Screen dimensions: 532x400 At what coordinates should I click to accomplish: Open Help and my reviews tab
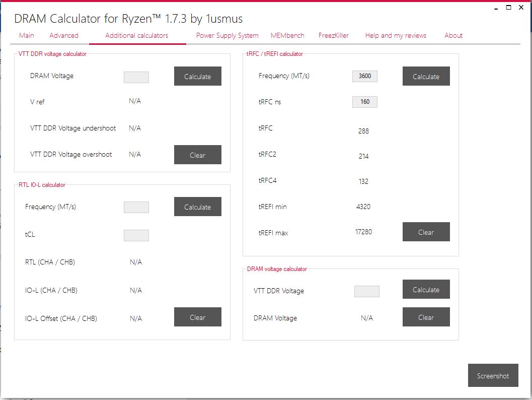[396, 35]
